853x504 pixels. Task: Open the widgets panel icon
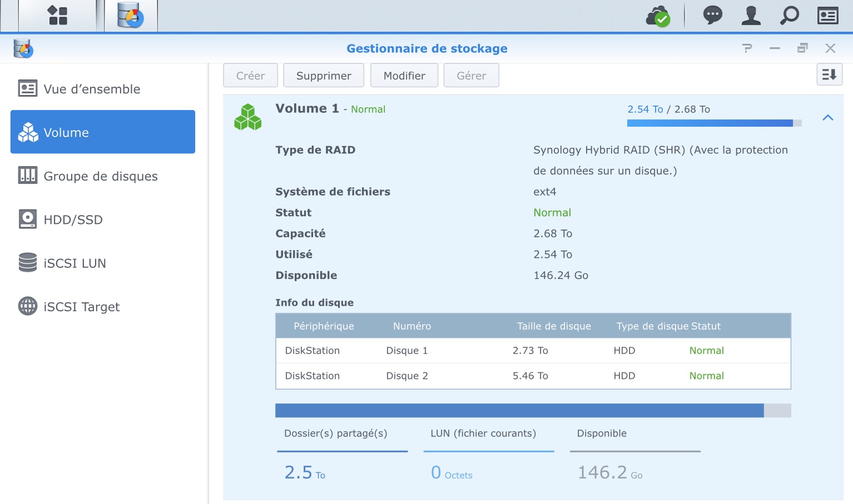[x=827, y=16]
